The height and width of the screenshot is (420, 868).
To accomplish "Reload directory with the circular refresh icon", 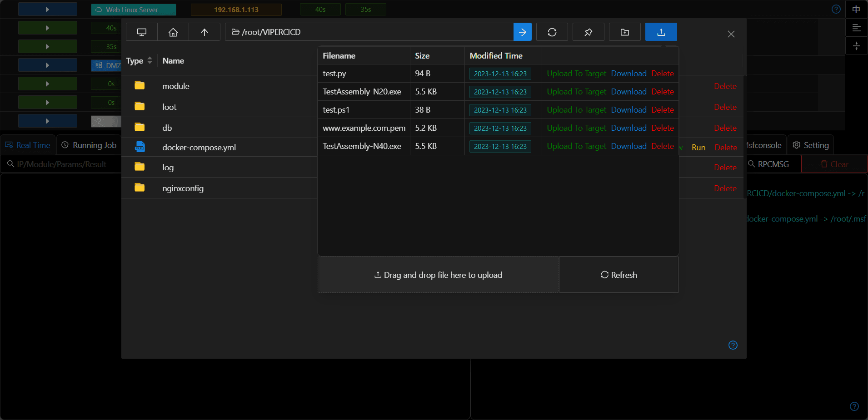I will point(552,32).
